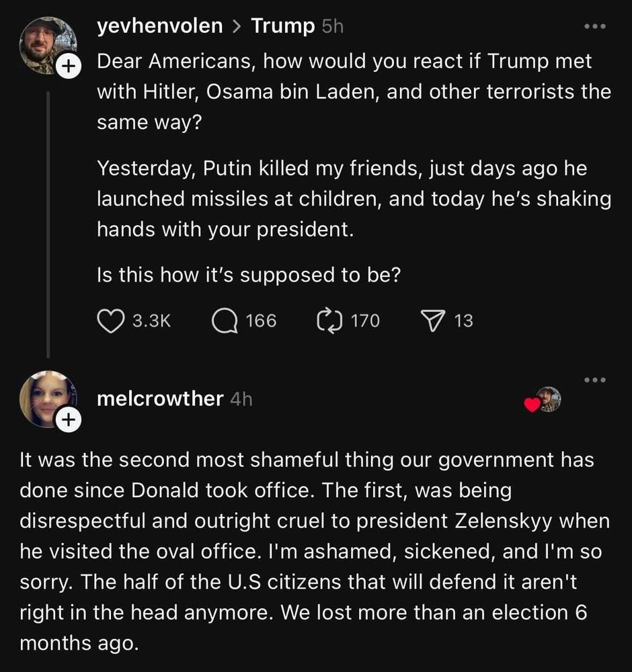The width and height of the screenshot is (632, 672).
Task: Open more options on melcrowther's reply
Action: [x=595, y=380]
